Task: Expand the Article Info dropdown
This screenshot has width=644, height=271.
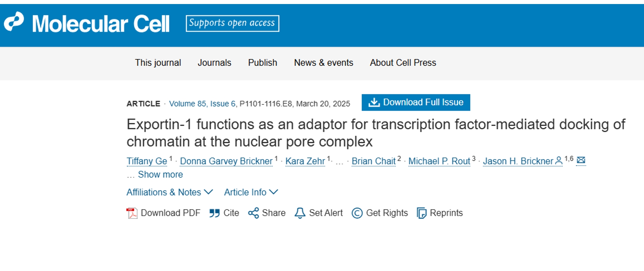Action: (251, 192)
